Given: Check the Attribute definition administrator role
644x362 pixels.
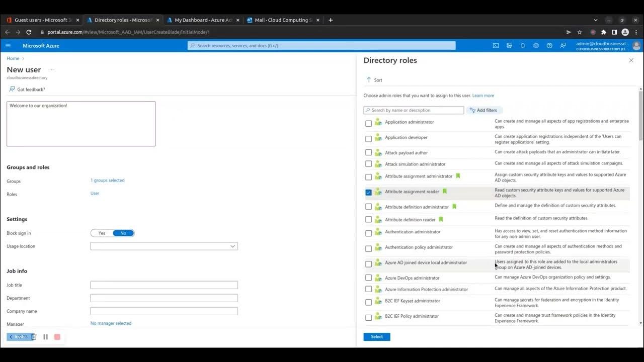Looking at the screenshot, I should (x=369, y=207).
